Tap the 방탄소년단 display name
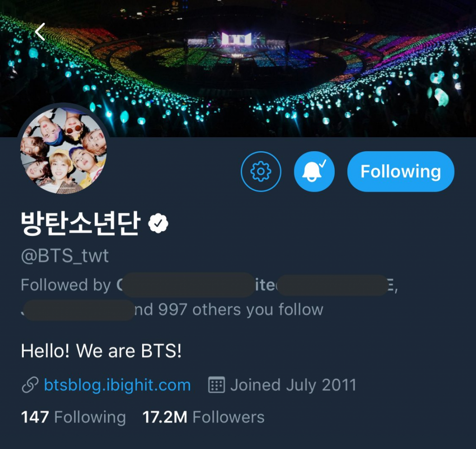The height and width of the screenshot is (449, 476). click(x=80, y=223)
